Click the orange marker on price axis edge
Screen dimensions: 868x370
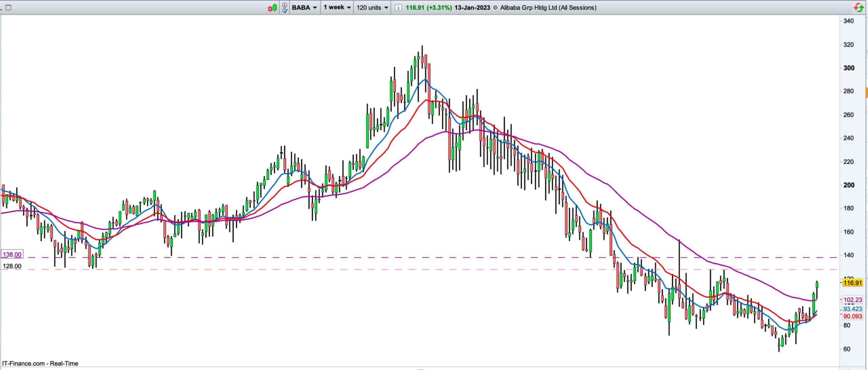pos(866,92)
